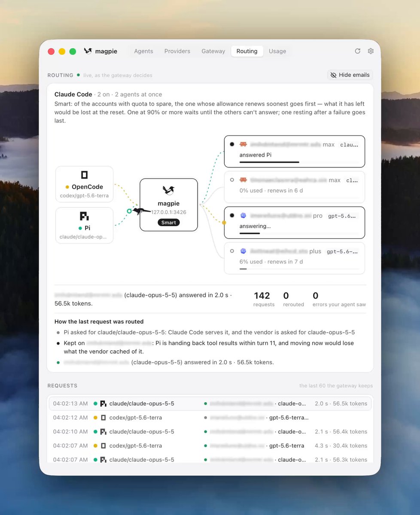Viewport: 420px width, 515px height.
Task: Click Pi icon in the 04:02:10 AM row
Action: (x=103, y=432)
